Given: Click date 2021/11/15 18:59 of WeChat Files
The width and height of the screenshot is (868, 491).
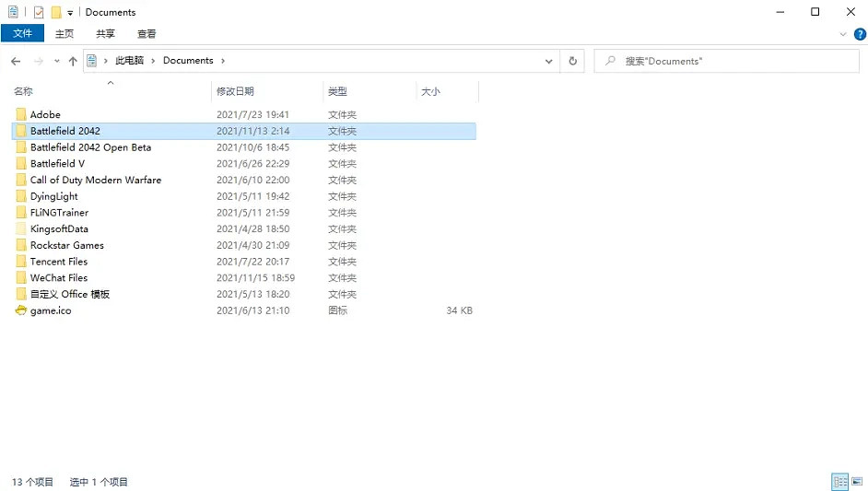Looking at the screenshot, I should [x=256, y=278].
